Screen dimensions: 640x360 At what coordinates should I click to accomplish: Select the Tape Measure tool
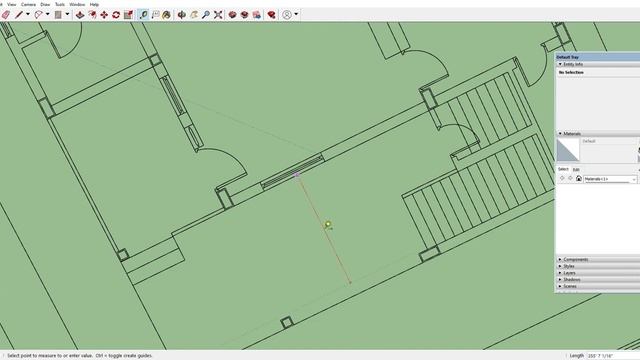pyautogui.click(x=143, y=15)
